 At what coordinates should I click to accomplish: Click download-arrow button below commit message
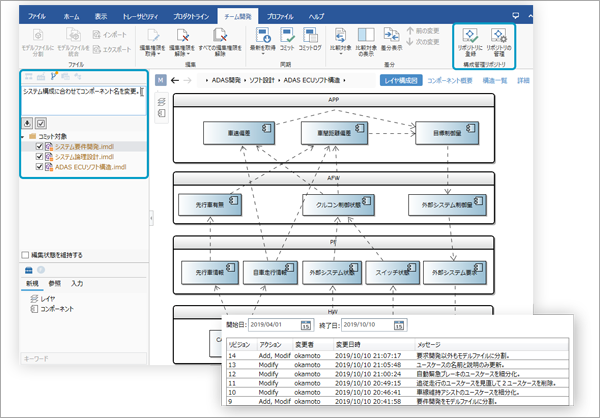pyautogui.click(x=27, y=123)
